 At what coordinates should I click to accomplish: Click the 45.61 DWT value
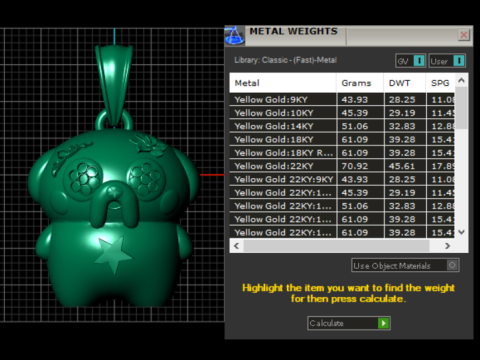[x=402, y=166]
